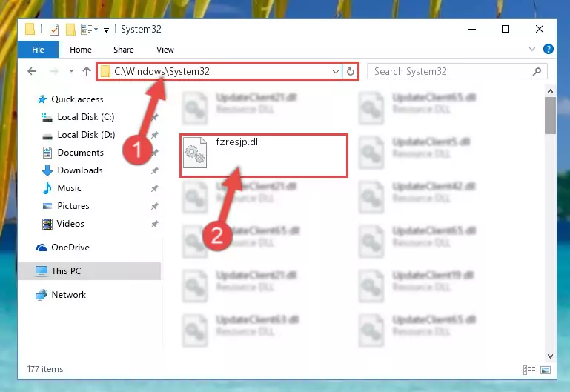The height and width of the screenshot is (392, 570).
Task: Switch to the View ribbon tab
Action: [165, 50]
